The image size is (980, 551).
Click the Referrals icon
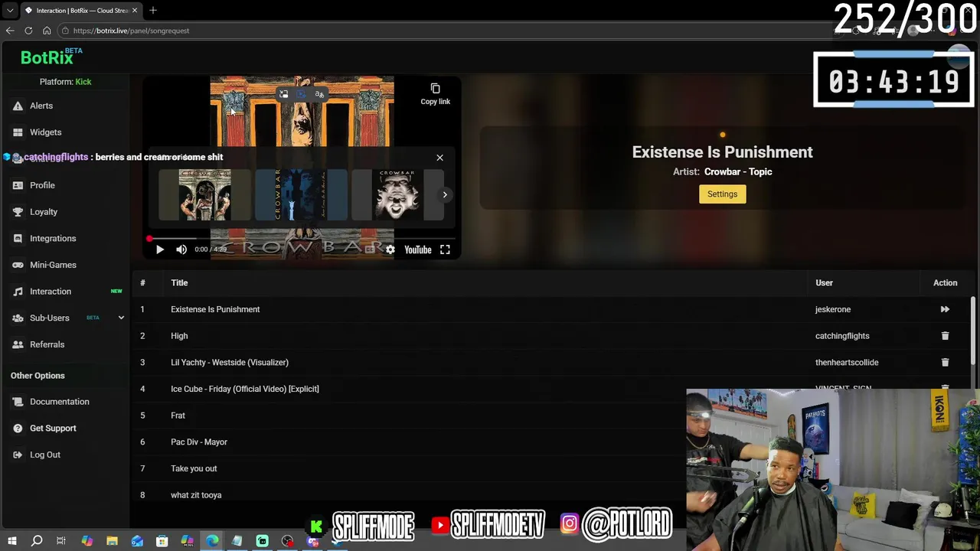[18, 344]
